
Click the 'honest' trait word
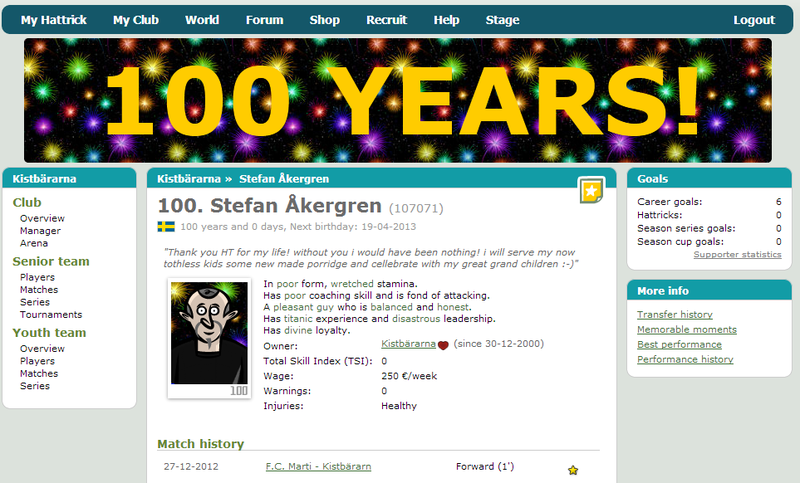pyautogui.click(x=453, y=307)
